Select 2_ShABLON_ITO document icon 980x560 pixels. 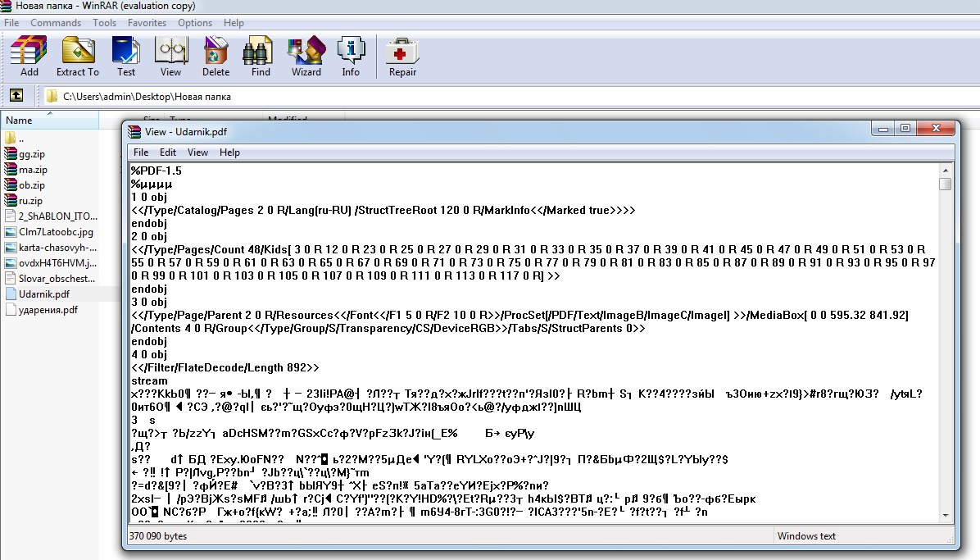point(10,216)
